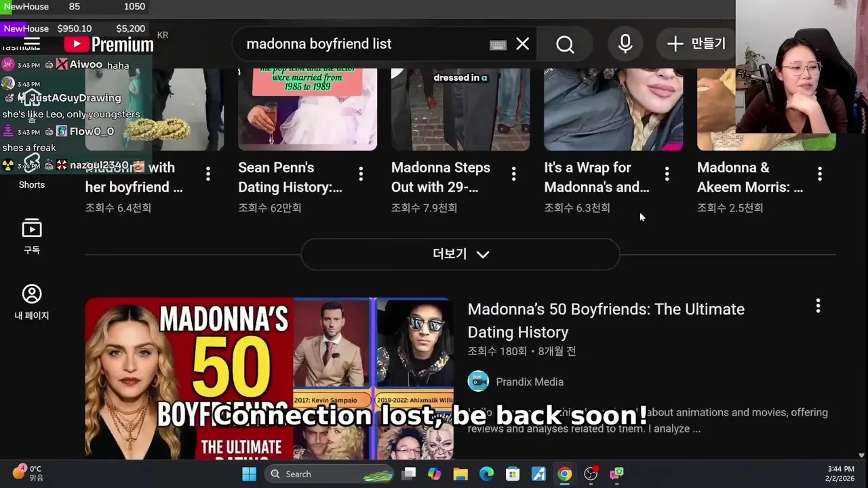Open the 'married from 1985 to 1989' short thumbnail
Viewport: 868px width, 488px height.
(x=307, y=108)
